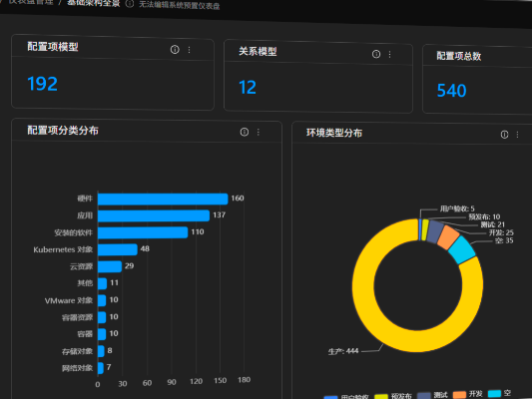Open 仪表盘管理 breadcrumb link
Image resolution: width=532 pixels, height=399 pixels.
coord(31,2)
